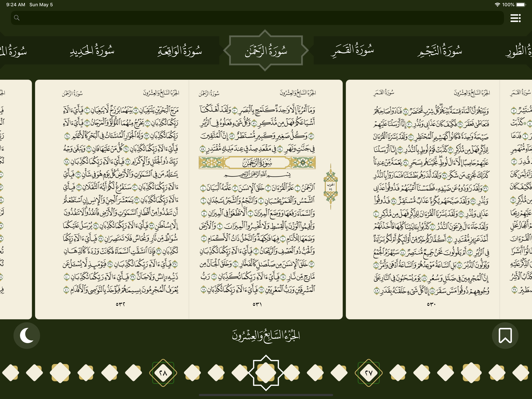The image size is (532, 399).
Task: Select the partly visible سورة الطور tab
Action: 518,51
